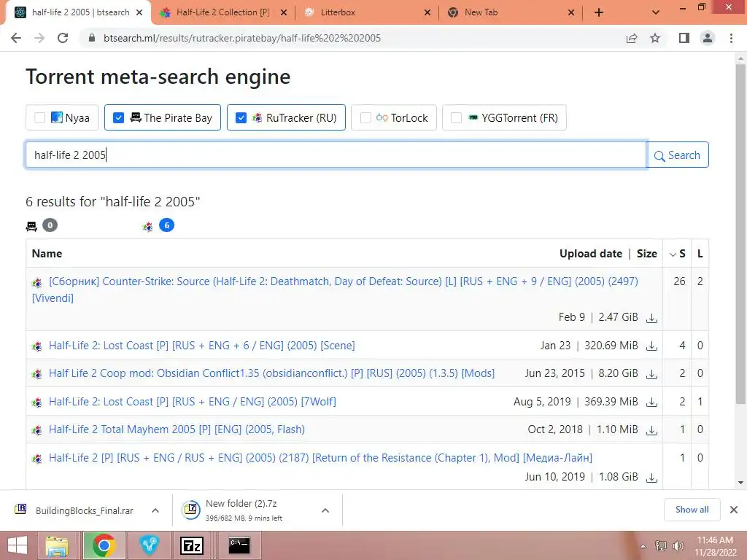Enable the TorLock source checkbox
This screenshot has width=747, height=560.
(x=365, y=117)
